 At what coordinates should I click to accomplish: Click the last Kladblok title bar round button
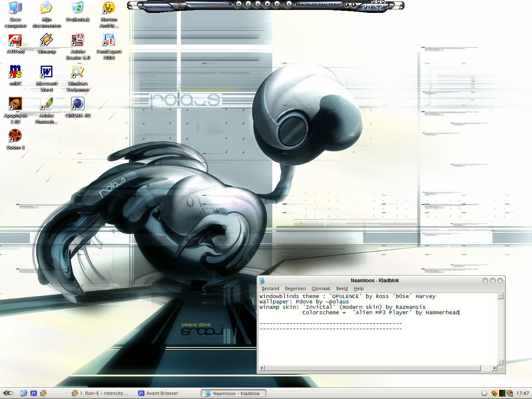[500, 281]
